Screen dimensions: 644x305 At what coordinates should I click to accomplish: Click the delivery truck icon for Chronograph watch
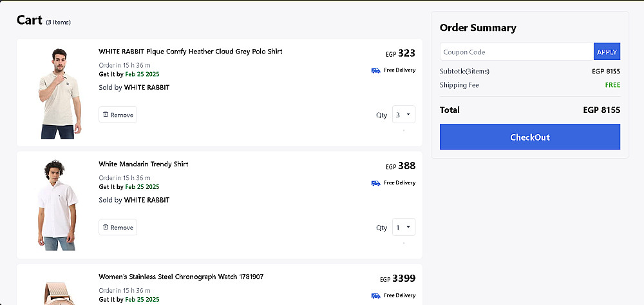376,296
